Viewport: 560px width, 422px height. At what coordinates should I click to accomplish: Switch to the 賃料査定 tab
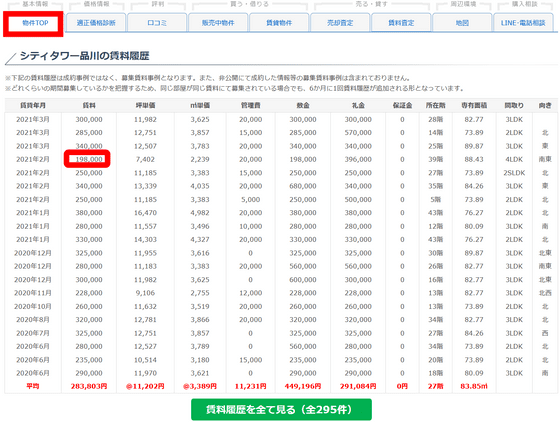(401, 23)
